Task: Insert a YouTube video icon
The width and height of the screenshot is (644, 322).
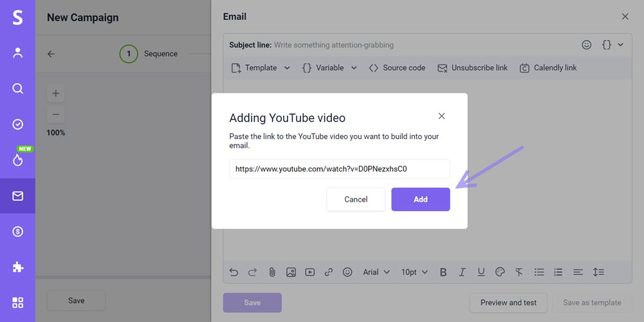Action: [x=309, y=272]
